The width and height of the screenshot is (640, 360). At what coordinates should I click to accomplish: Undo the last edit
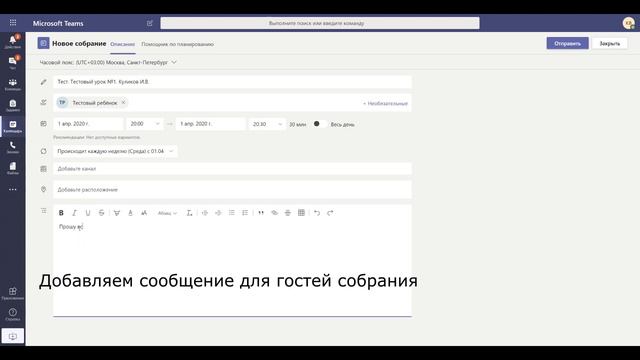click(x=317, y=213)
